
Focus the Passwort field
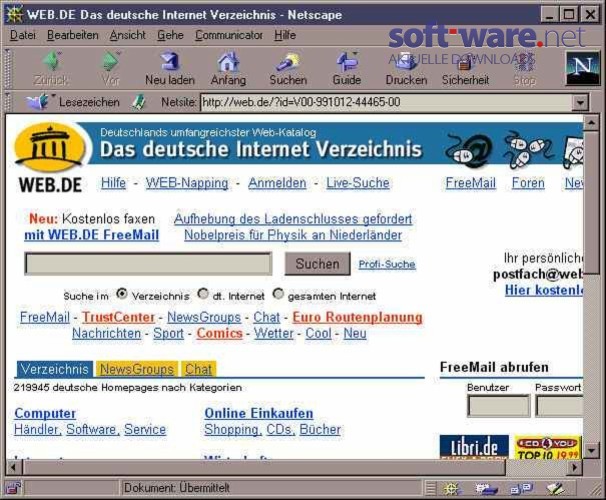coord(559,406)
